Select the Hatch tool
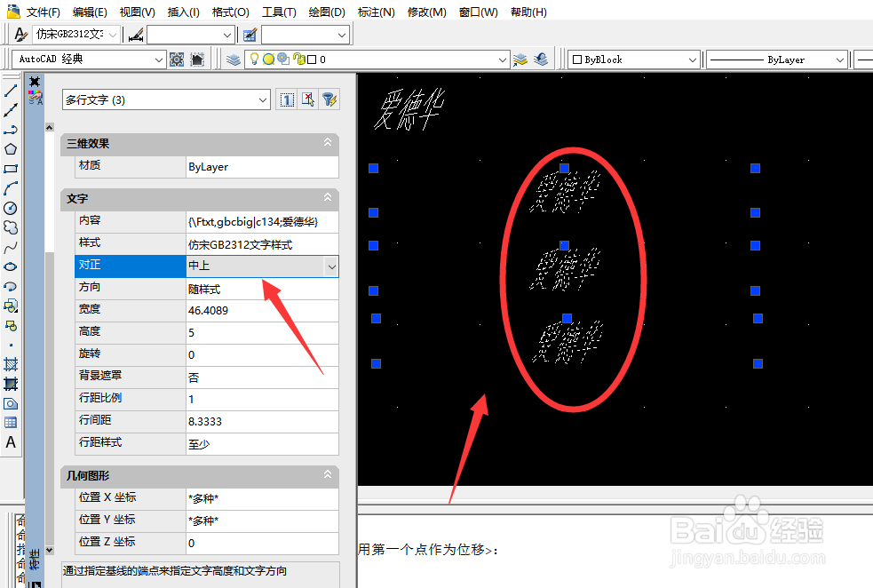Viewport: 873px width, 588px height. coord(11,364)
